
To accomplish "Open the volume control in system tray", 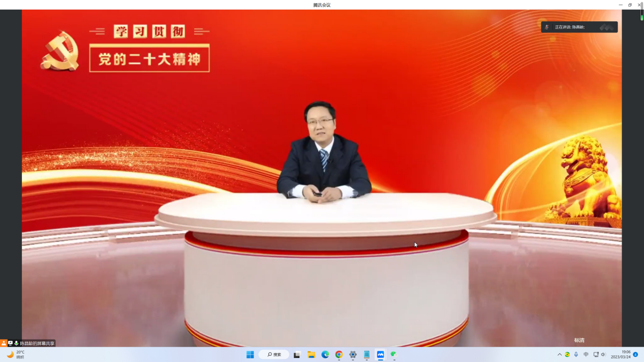I will click(603, 354).
